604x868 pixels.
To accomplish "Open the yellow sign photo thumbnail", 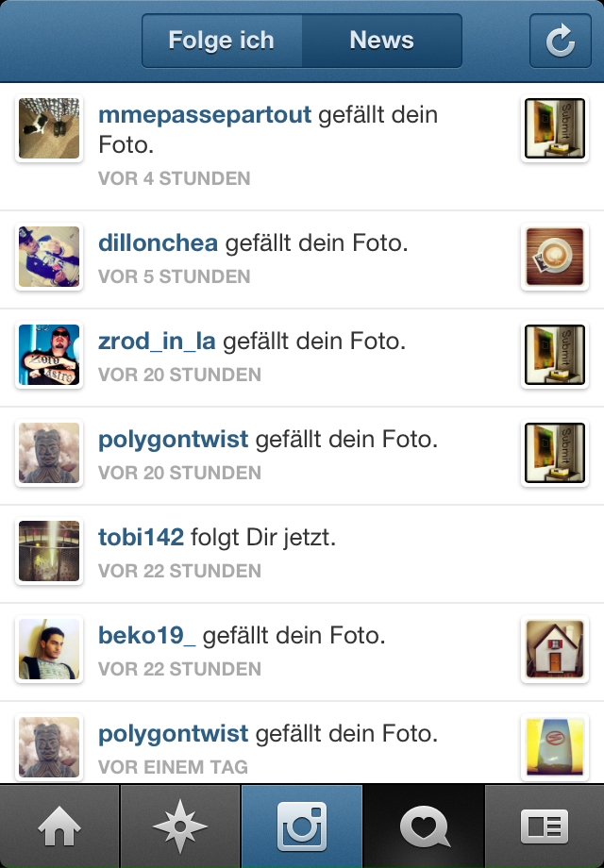I will [555, 747].
